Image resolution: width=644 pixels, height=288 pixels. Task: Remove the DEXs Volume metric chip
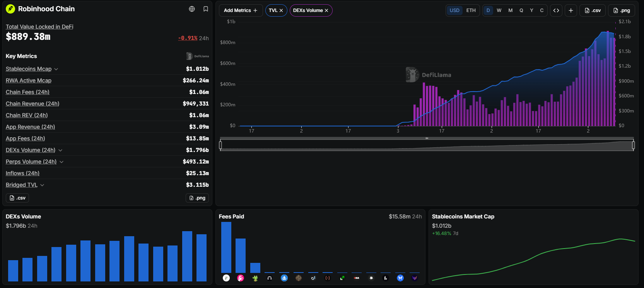click(326, 10)
